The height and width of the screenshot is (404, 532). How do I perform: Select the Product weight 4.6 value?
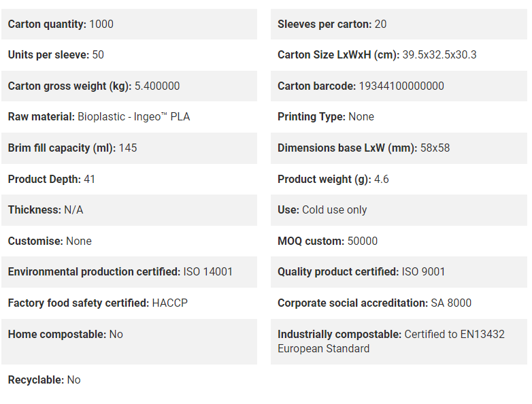click(382, 179)
